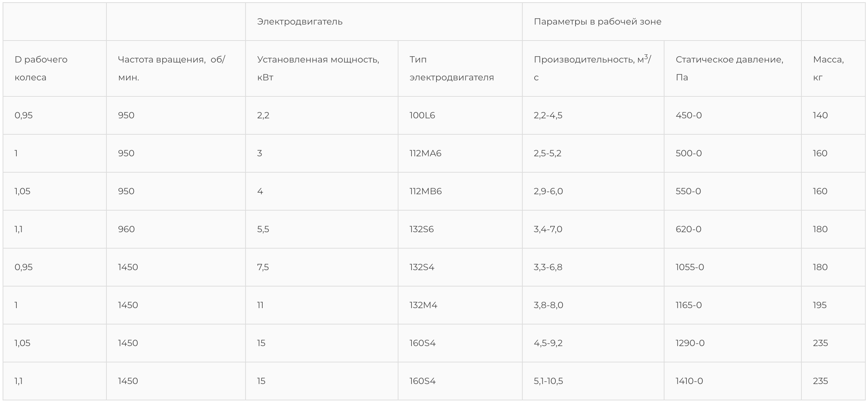Click the 'Электродвигатель' group header cell
This screenshot has width=868, height=403.
coord(300,22)
